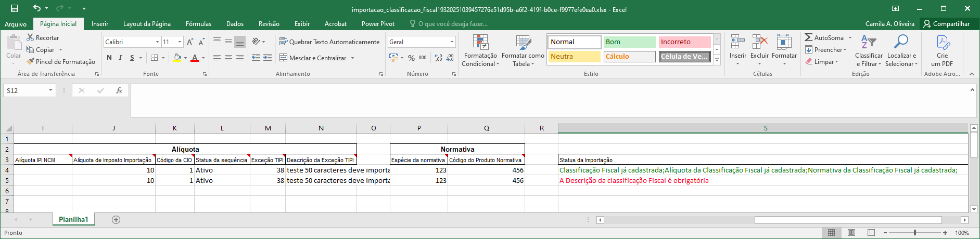Open the Preencher fill menu
This screenshot has width=980, height=239.
pos(825,50)
